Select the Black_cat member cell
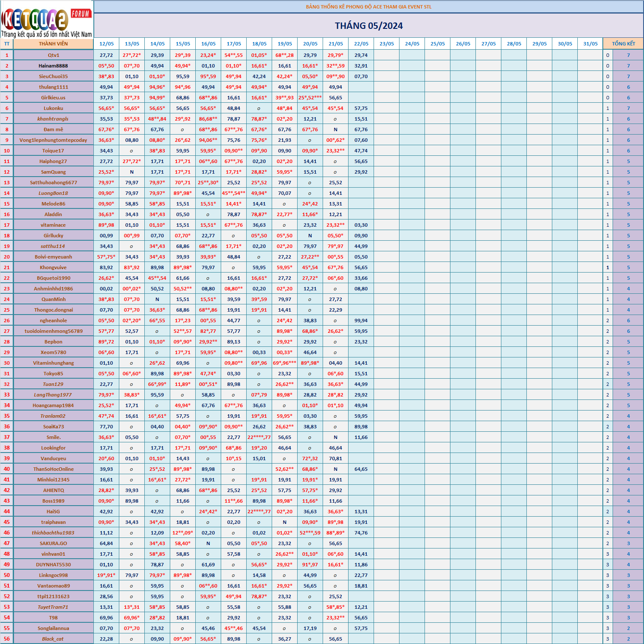 point(53,639)
